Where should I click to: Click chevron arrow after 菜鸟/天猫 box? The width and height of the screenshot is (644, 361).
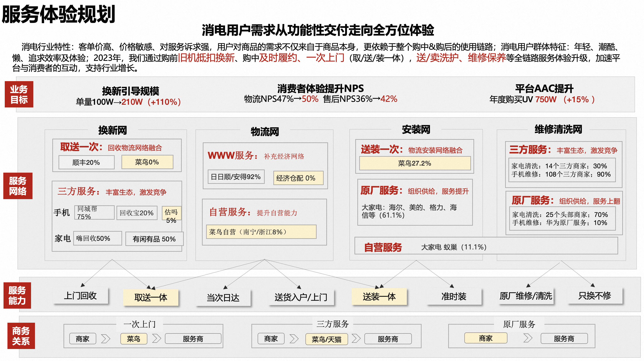pos(356,339)
